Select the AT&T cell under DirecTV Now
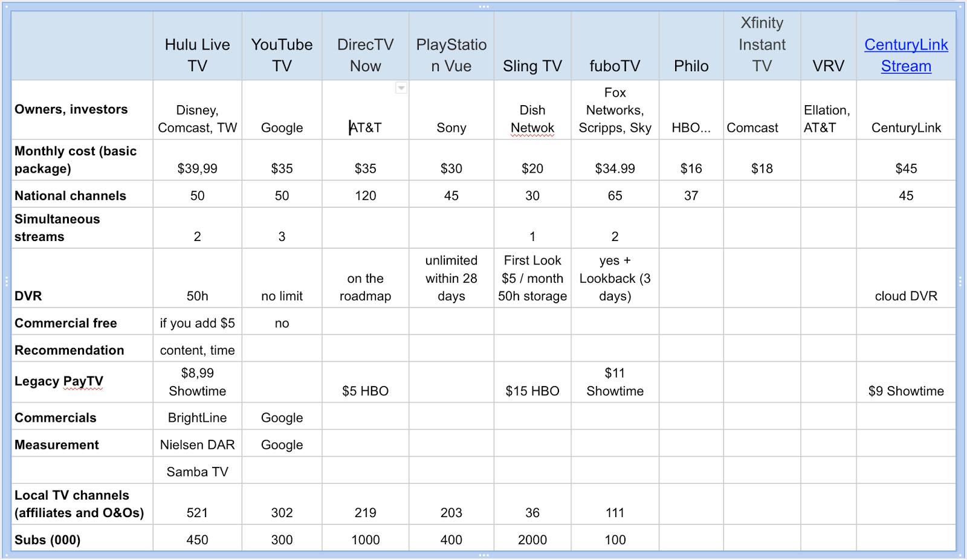This screenshot has height=560, width=967. [366, 110]
